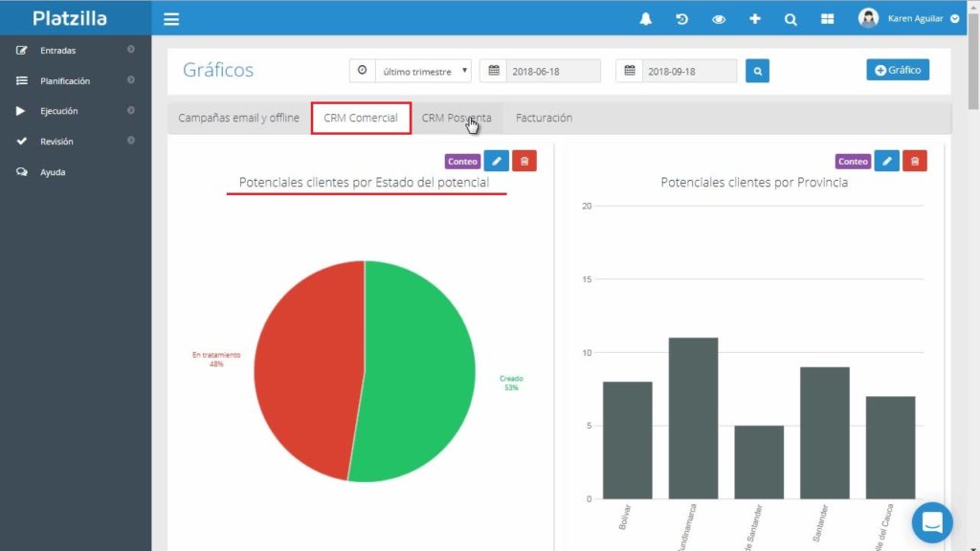
Task: Open the último trimestre period dropdown
Action: [x=423, y=71]
